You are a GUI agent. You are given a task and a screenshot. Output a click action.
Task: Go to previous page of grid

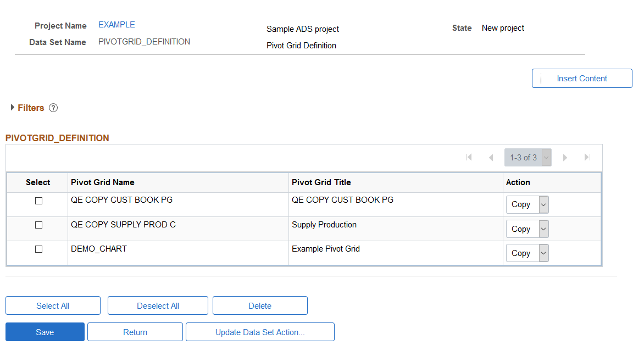click(491, 157)
